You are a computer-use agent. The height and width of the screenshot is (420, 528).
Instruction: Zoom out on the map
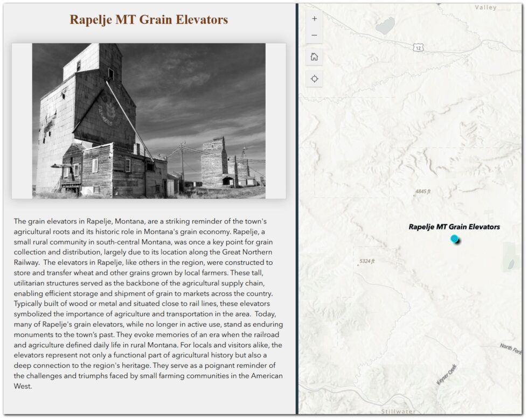click(x=314, y=36)
